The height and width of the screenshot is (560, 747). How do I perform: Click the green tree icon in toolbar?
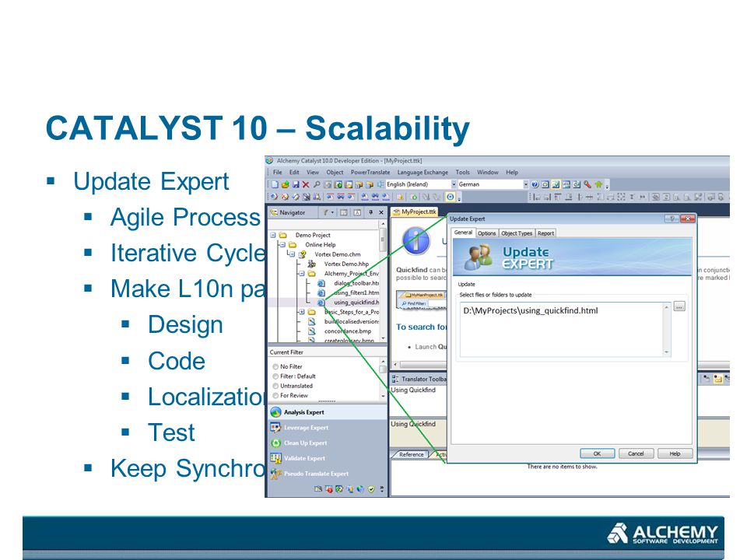coord(598,184)
